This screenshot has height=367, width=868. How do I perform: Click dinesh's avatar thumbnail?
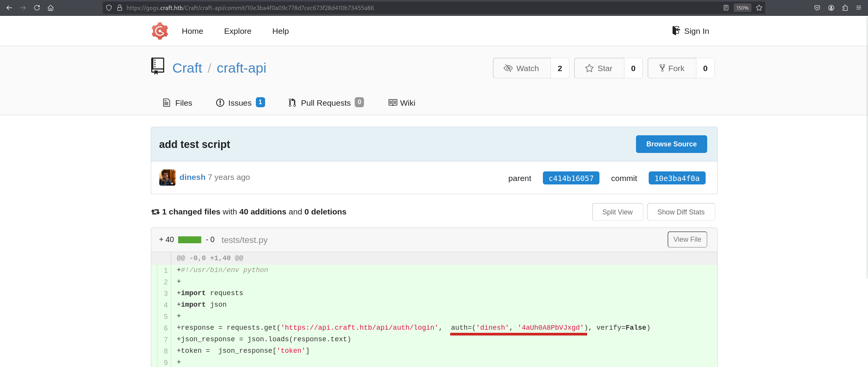click(x=167, y=178)
